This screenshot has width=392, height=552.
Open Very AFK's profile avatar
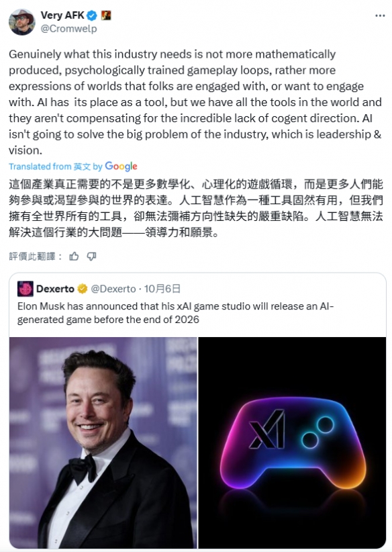click(x=22, y=22)
